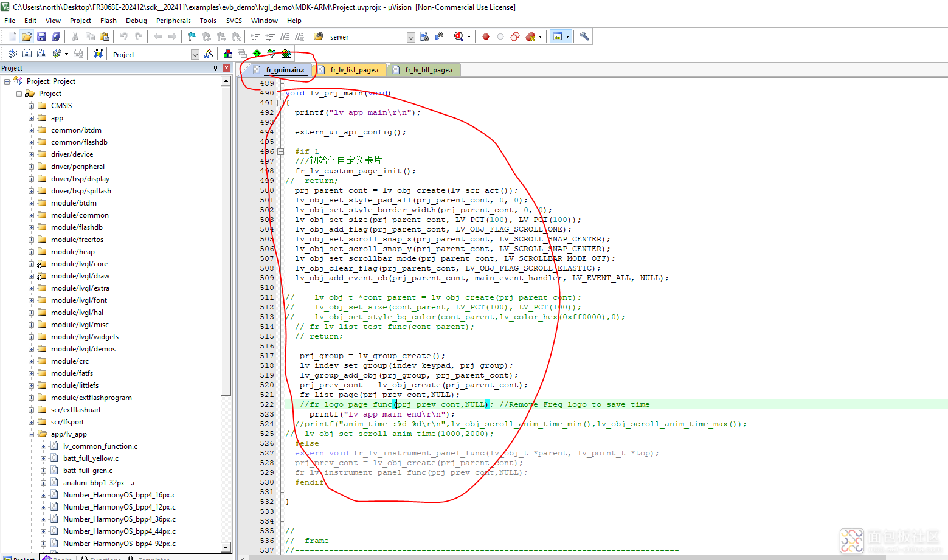Download code to flash with LOAD icon
This screenshot has height=560, width=948.
98,54
